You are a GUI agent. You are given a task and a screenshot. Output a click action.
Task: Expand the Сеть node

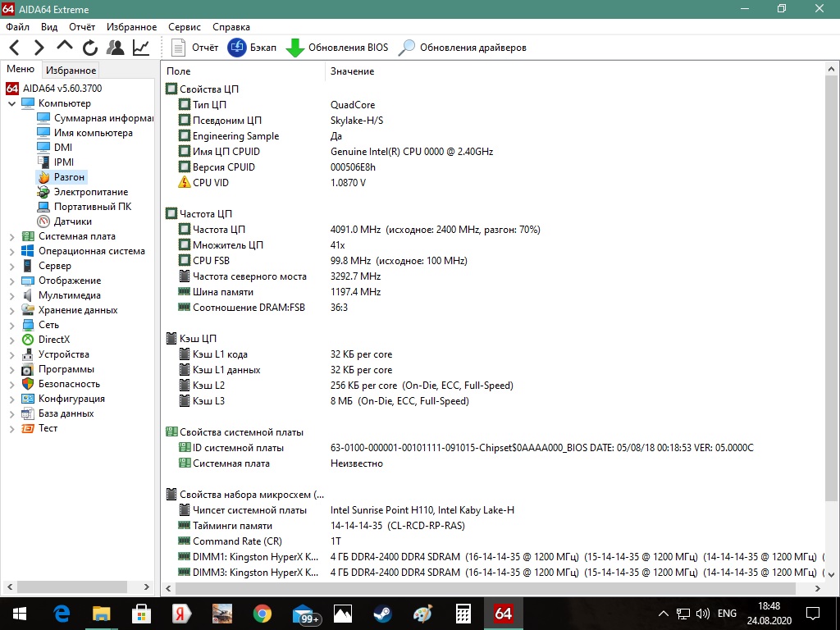point(11,325)
